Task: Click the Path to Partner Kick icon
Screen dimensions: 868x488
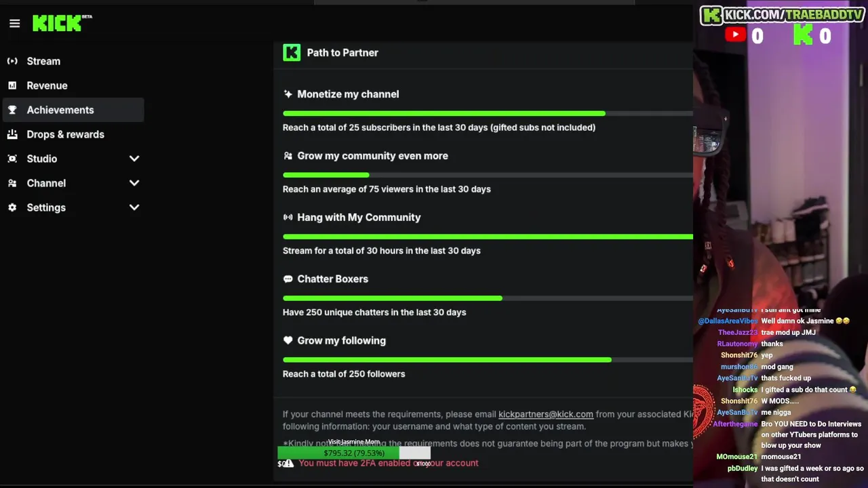Action: pos(292,53)
